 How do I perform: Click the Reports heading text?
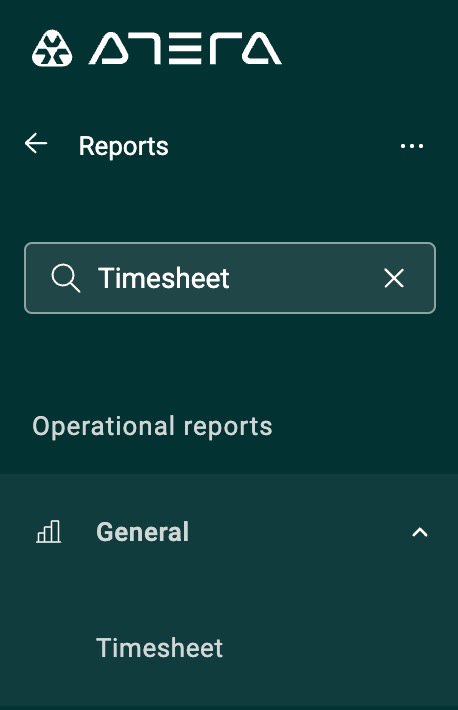[x=124, y=146]
